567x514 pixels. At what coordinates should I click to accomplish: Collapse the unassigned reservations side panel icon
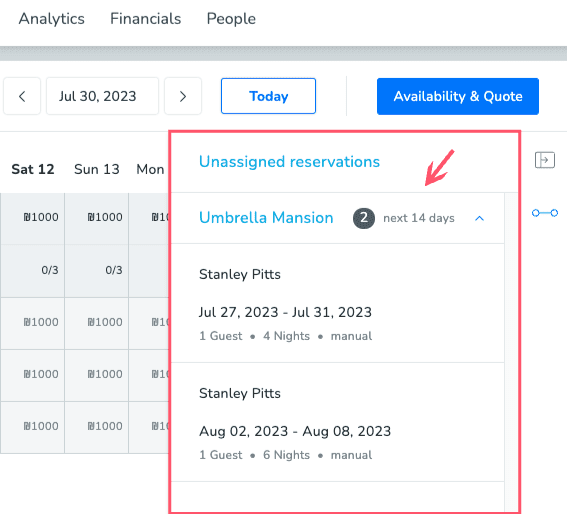click(x=545, y=160)
